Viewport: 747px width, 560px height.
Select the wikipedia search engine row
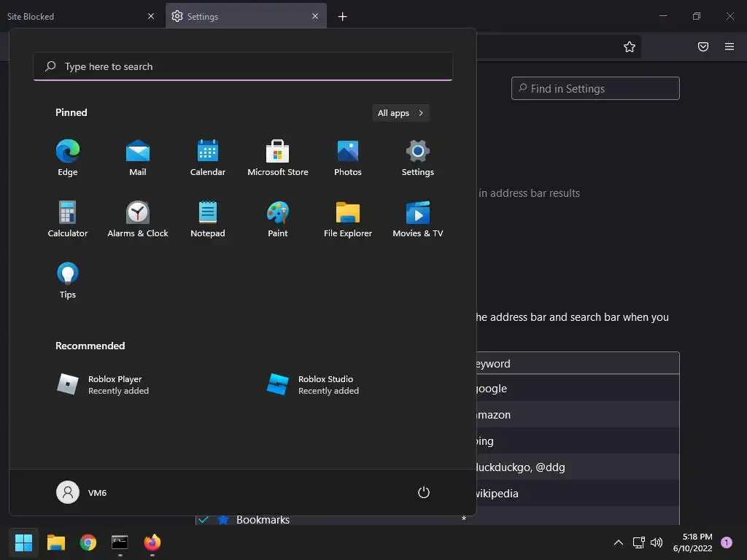(578, 494)
